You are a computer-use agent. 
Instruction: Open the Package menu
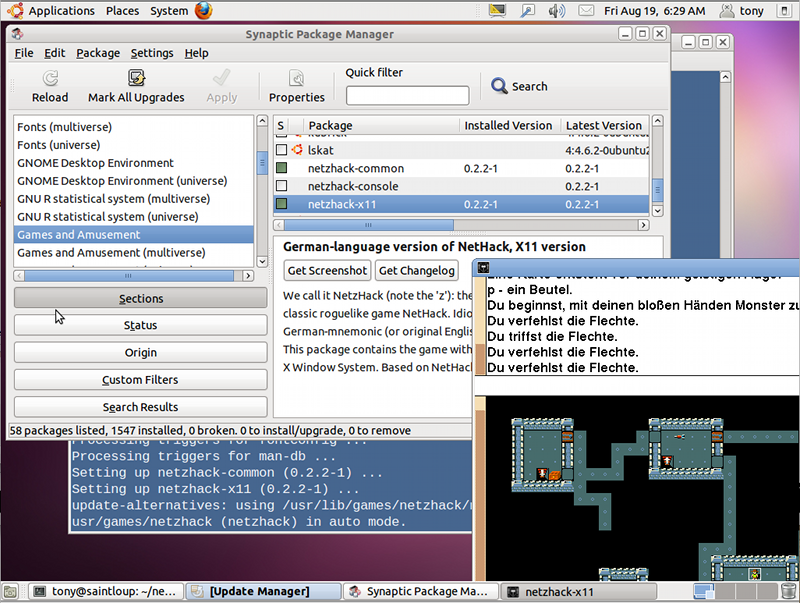click(98, 53)
